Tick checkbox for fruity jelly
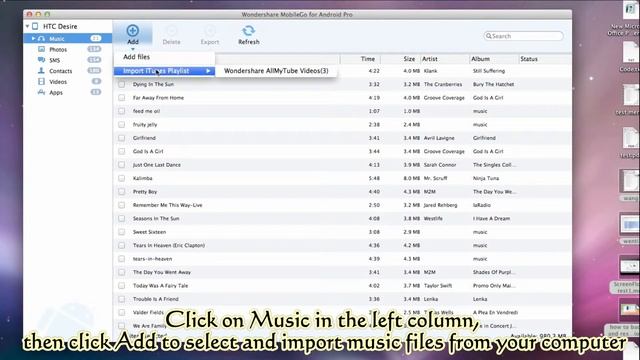The image size is (640, 360). point(122,124)
